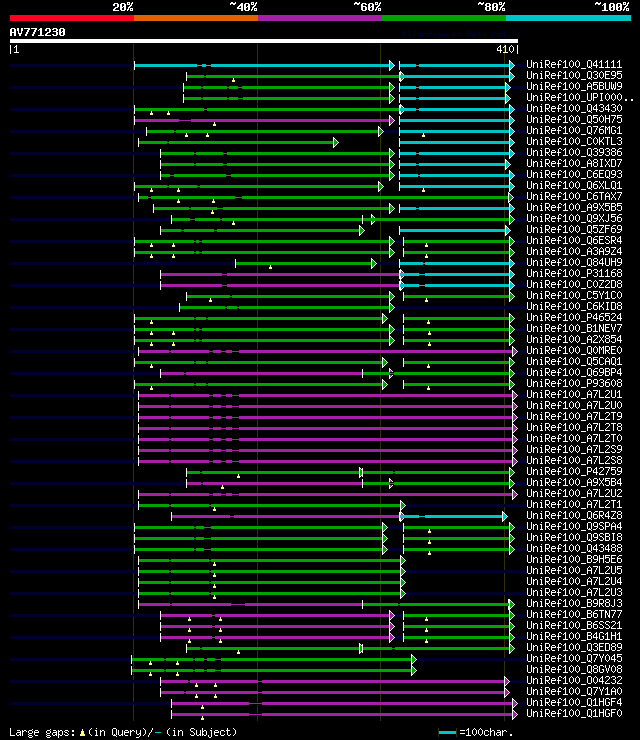Screen dimensions: 640x740
Task: Select the UniRef100_P31168 entry
Action: tap(574, 273)
